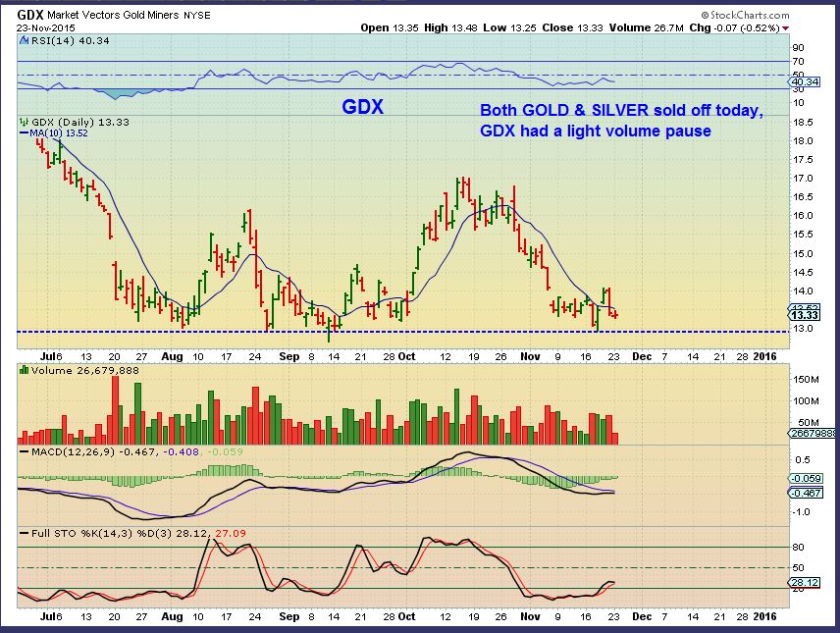Click the 150M volume axis label

807,380
